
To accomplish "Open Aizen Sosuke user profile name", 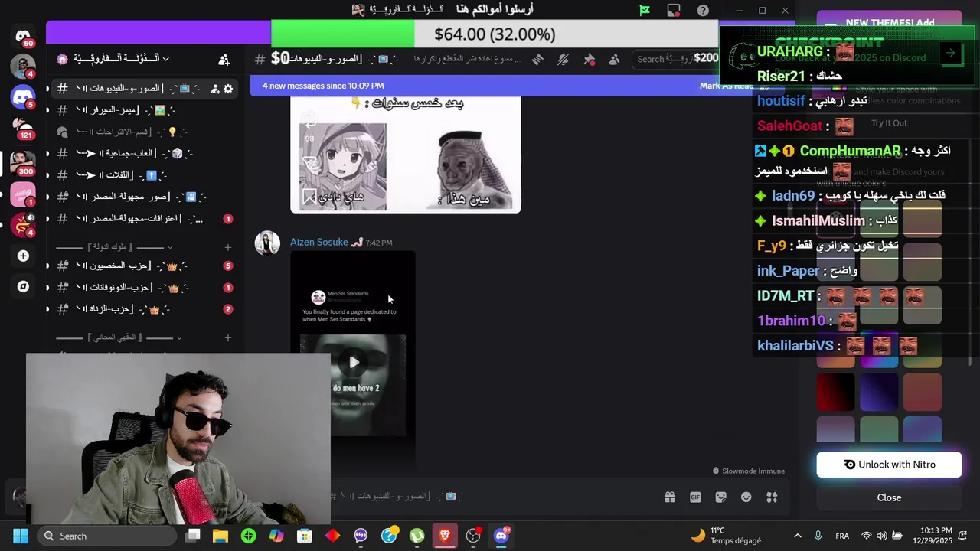I will (318, 242).
